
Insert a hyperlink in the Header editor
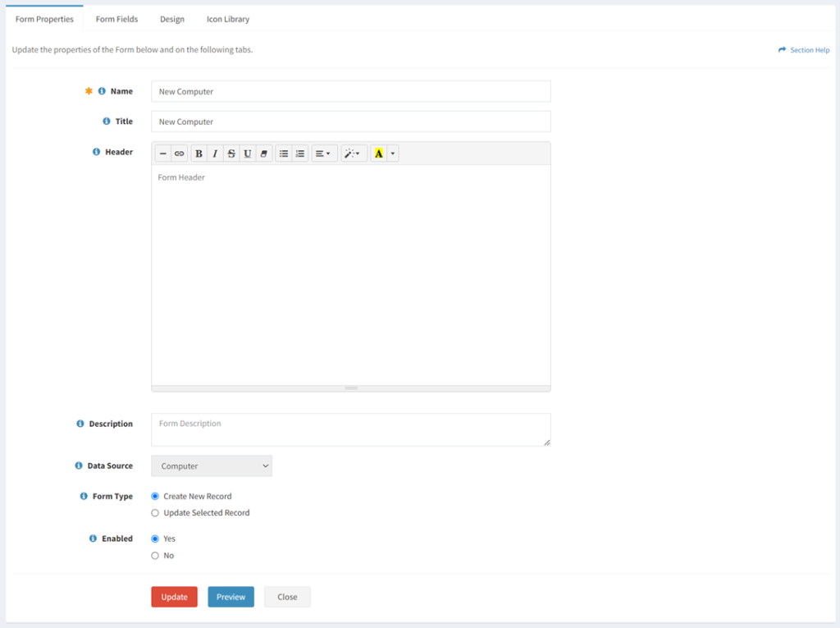[x=179, y=153]
